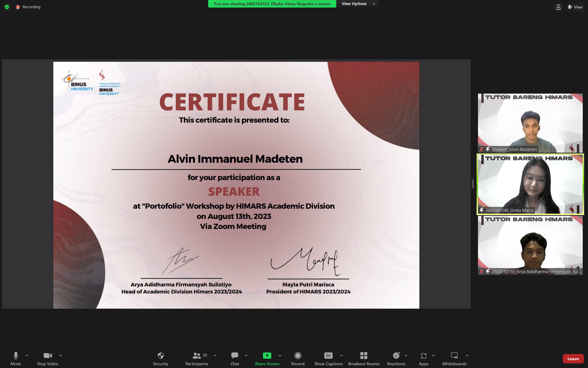588x368 pixels.
Task: Mute the microphone
Action: click(x=16, y=359)
